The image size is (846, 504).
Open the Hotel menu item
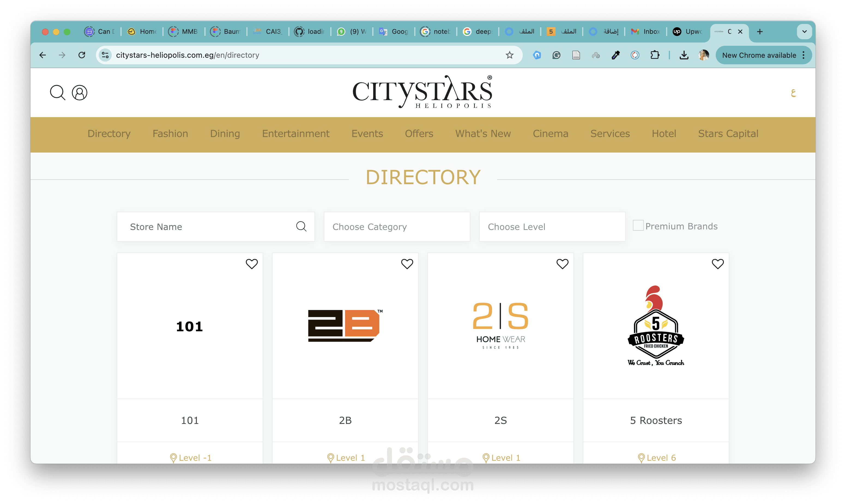pos(664,133)
